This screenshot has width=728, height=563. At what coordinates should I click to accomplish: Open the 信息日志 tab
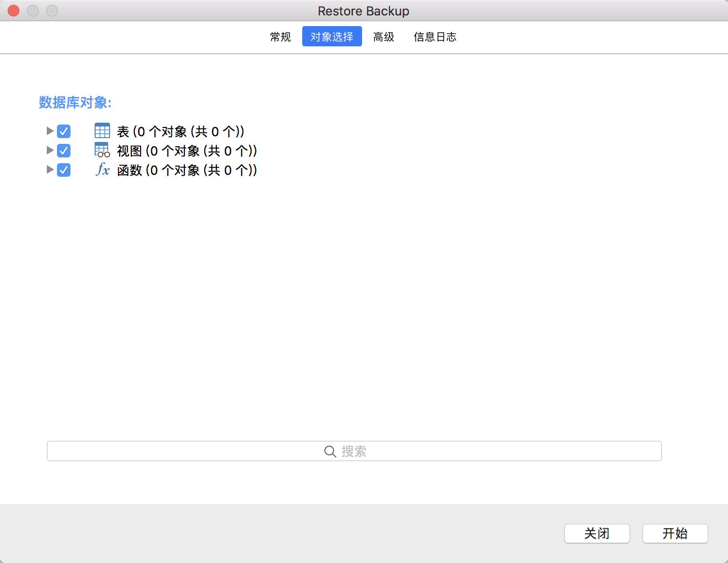tap(435, 37)
